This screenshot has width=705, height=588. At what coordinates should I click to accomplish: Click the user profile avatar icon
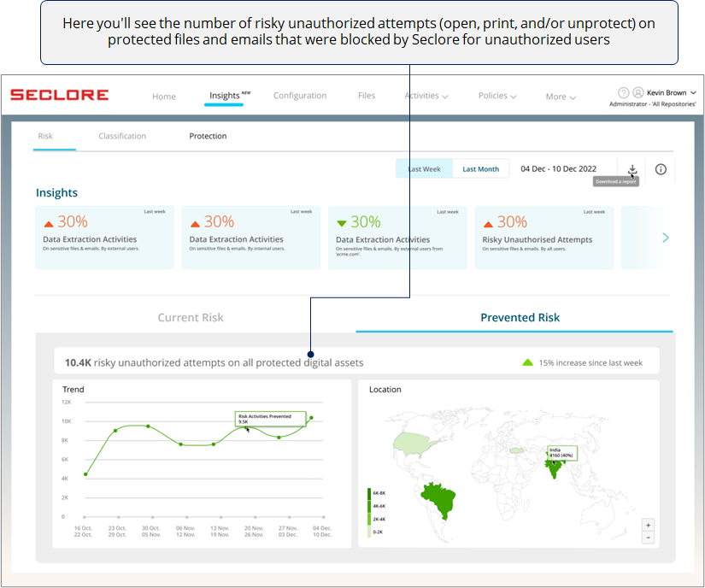pos(638,92)
